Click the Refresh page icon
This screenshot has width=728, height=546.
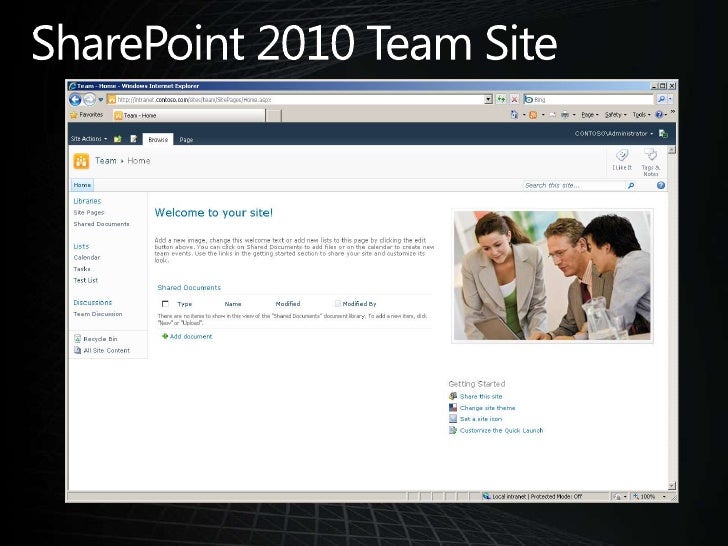(501, 99)
